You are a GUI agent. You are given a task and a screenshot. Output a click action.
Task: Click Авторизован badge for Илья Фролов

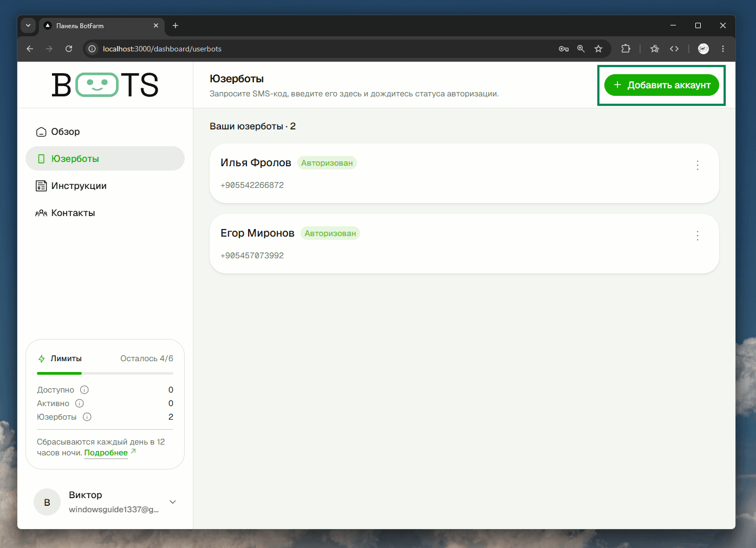[327, 163]
